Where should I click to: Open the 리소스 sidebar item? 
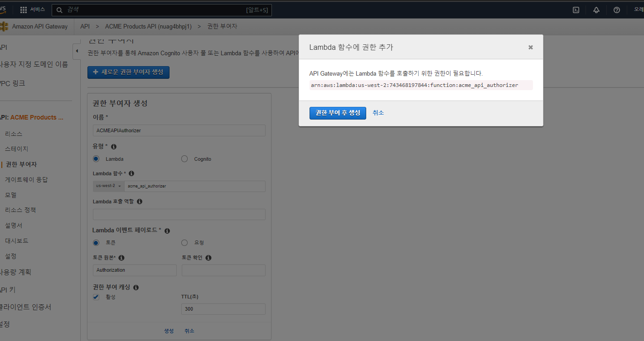[14, 134]
